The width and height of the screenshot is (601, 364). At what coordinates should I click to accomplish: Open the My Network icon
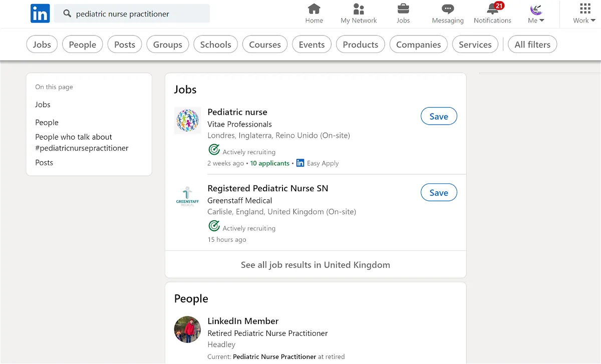tap(359, 9)
